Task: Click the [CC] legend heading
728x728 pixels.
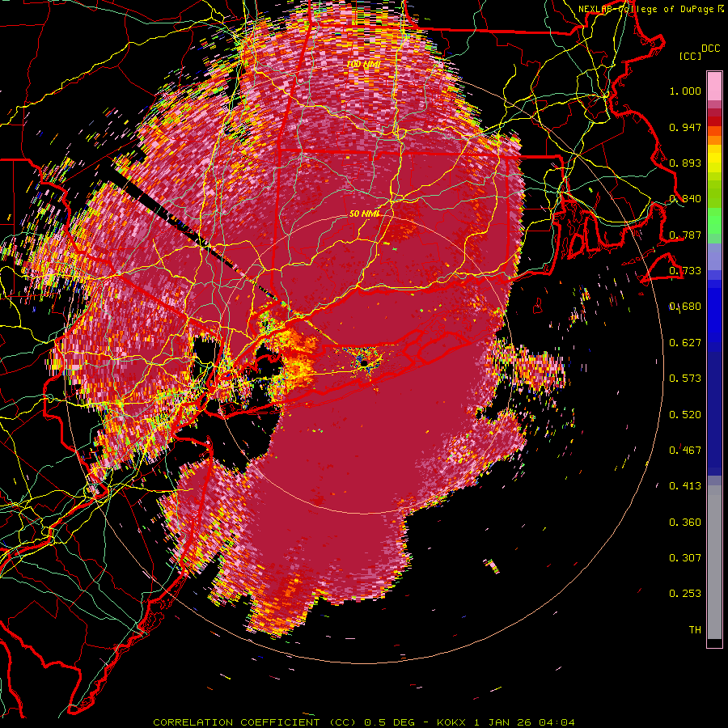Action: 691,56
